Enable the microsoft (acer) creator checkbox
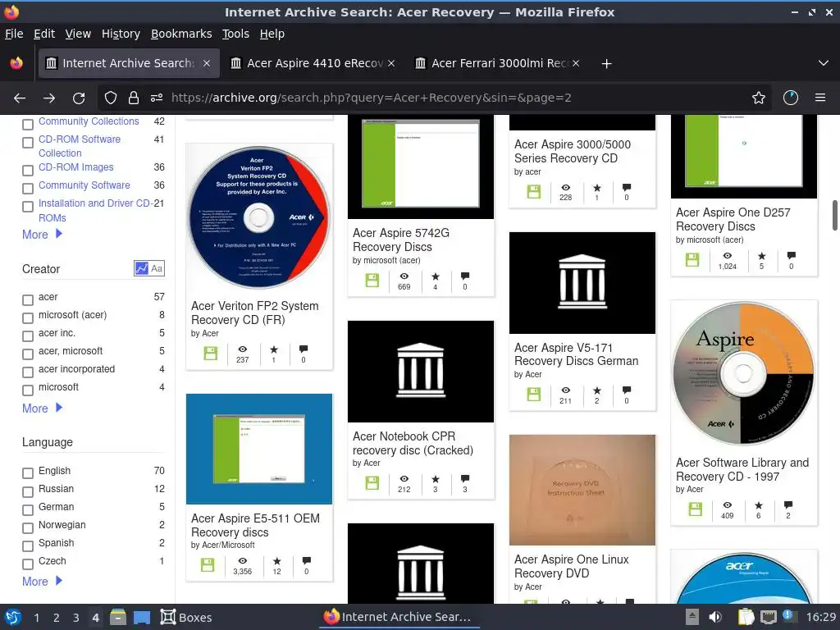This screenshot has width=840, height=630. click(28, 318)
